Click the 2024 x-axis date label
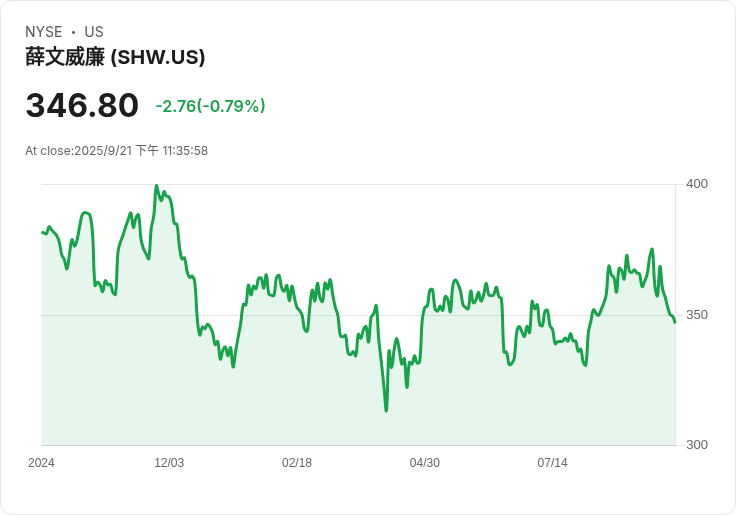The height and width of the screenshot is (515, 736). (x=41, y=463)
